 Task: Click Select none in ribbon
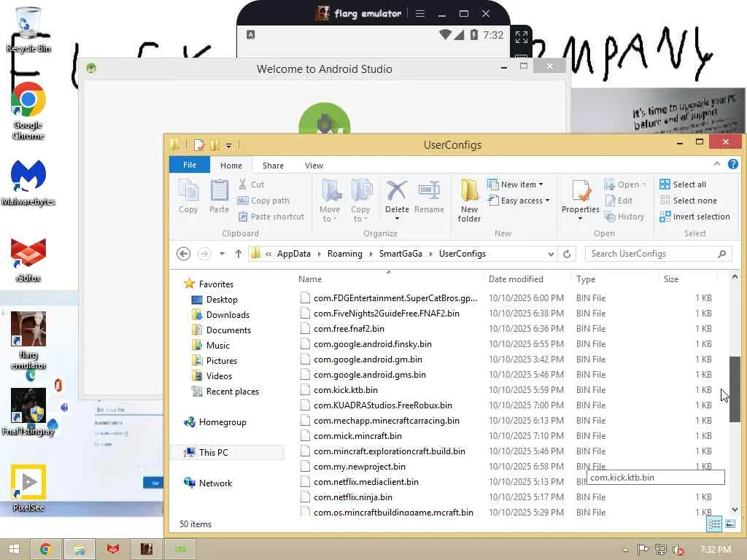tap(689, 201)
